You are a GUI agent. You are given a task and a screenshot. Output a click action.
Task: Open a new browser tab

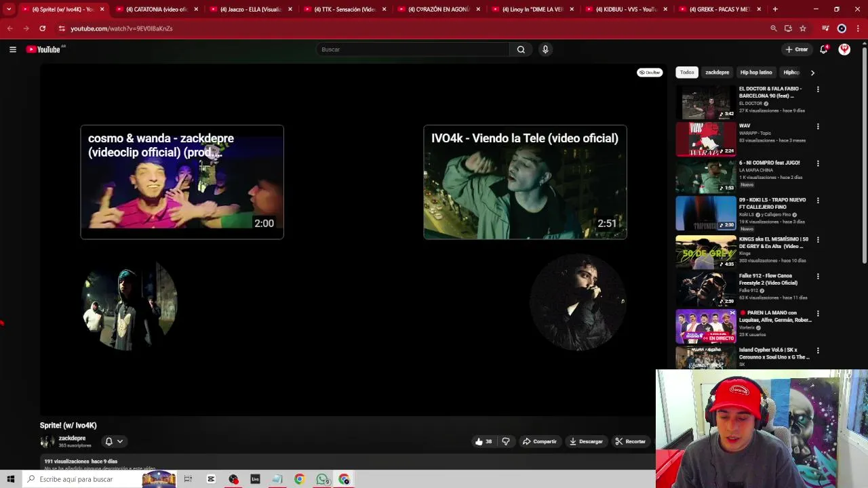[775, 9]
